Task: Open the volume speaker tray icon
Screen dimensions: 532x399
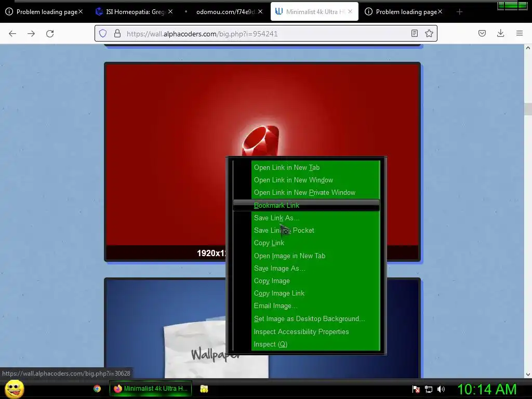Action: click(441, 389)
